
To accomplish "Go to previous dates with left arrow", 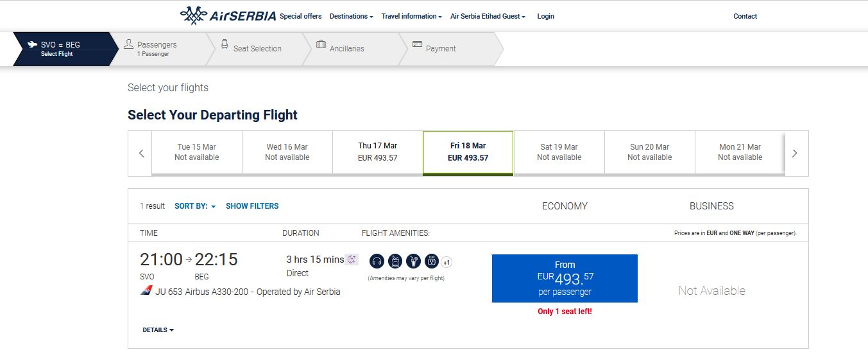I will 141,154.
